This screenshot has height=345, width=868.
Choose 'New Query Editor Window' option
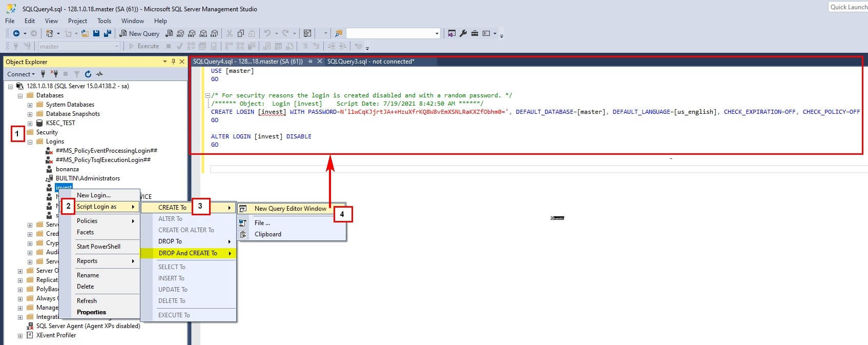pyautogui.click(x=292, y=209)
